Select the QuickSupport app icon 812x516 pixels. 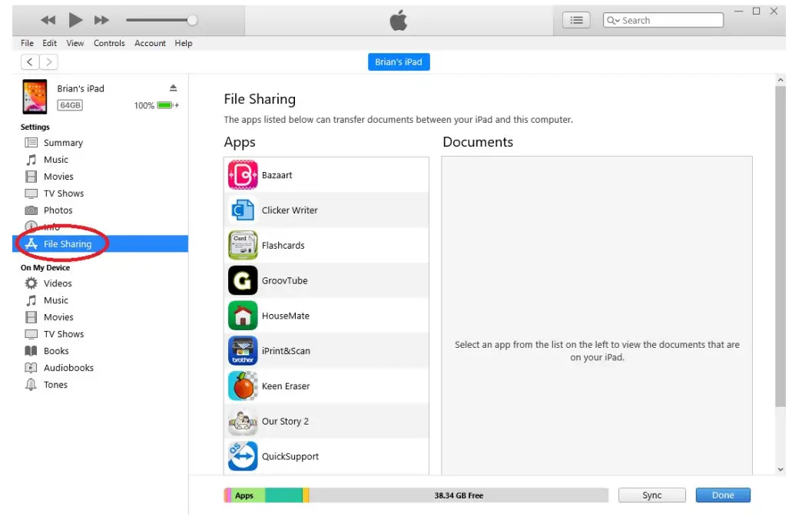(242, 456)
